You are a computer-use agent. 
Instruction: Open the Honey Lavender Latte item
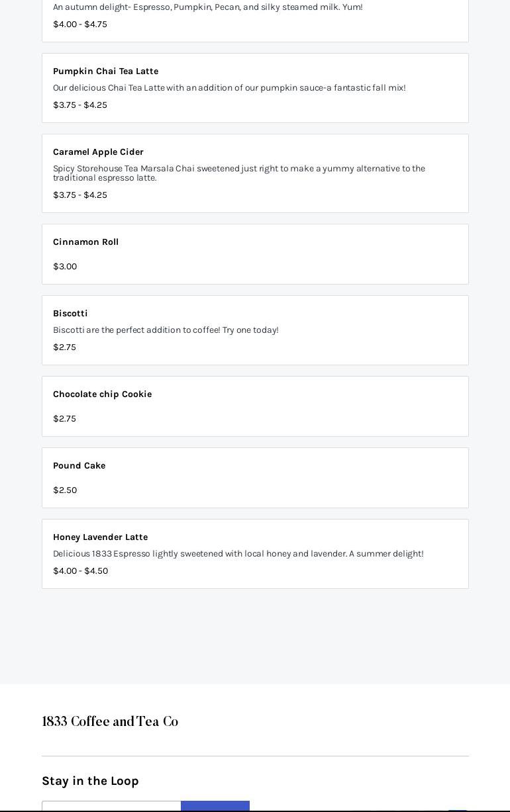[x=100, y=537]
